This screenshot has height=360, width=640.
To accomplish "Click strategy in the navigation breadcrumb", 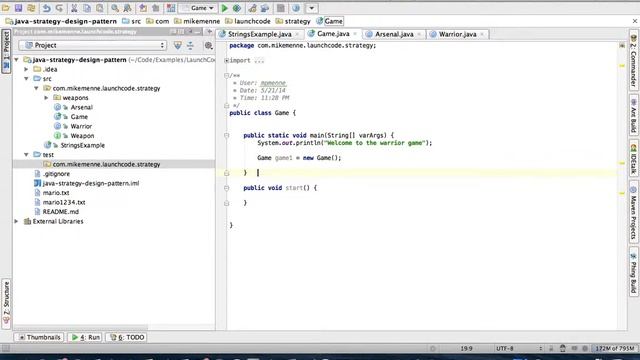I will [x=297, y=21].
